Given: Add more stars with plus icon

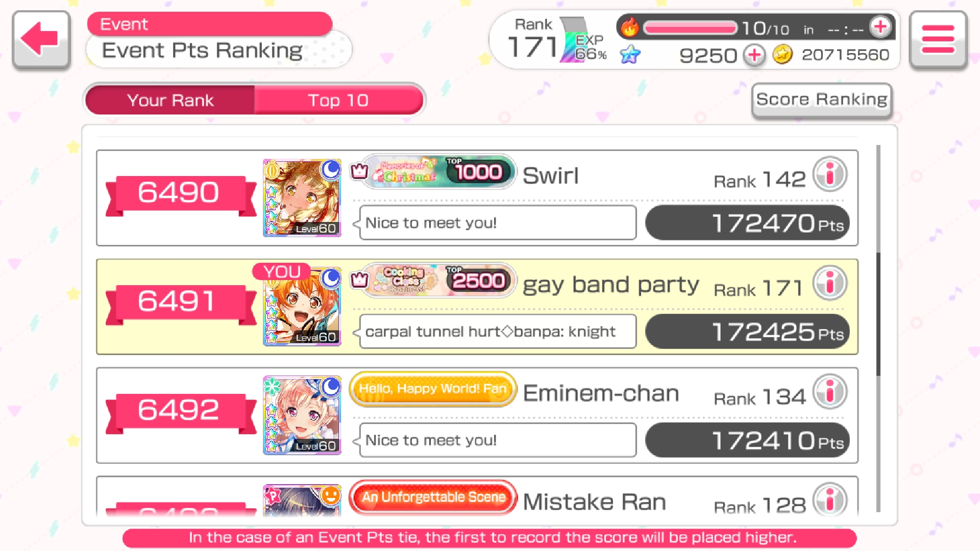Looking at the screenshot, I should 754,55.
